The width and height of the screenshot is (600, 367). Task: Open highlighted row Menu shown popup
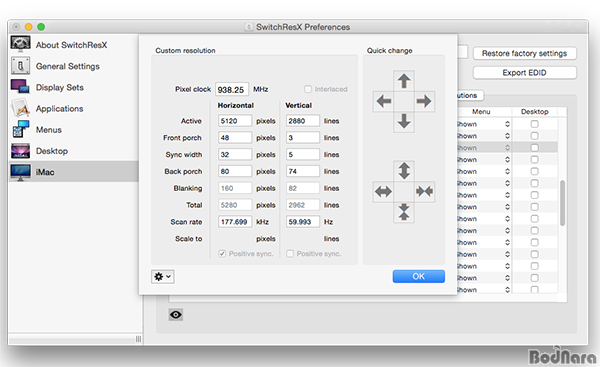[484, 148]
